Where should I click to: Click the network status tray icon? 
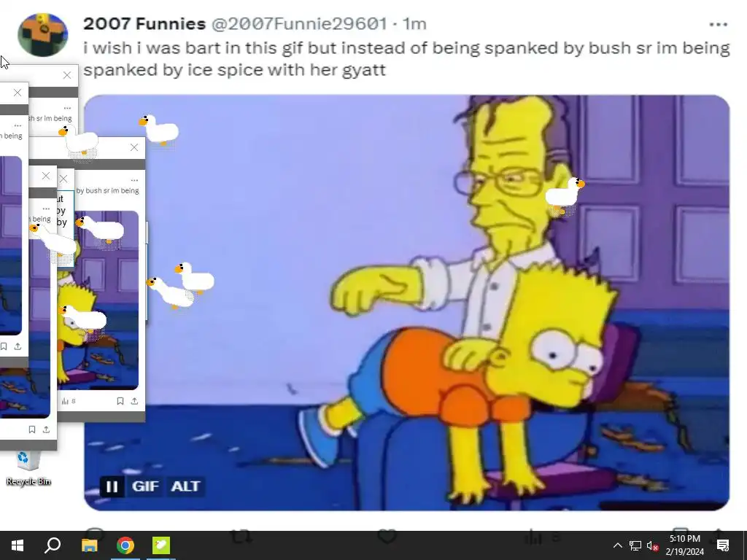(x=635, y=545)
